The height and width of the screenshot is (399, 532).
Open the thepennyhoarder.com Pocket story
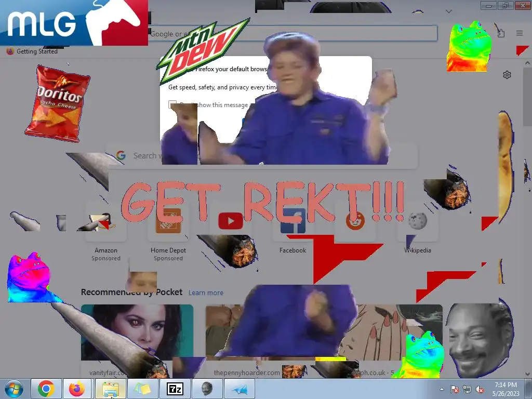click(x=262, y=341)
